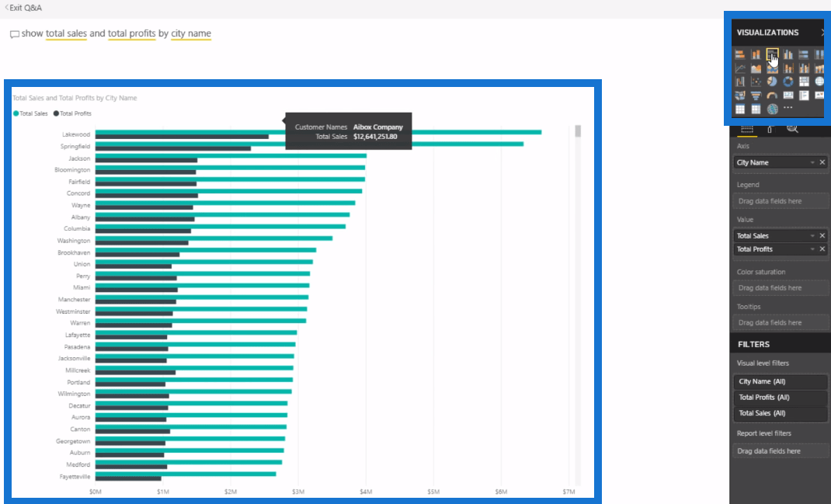Select Line and stacked column chart icon
The height and width of the screenshot is (504, 831).
788,68
